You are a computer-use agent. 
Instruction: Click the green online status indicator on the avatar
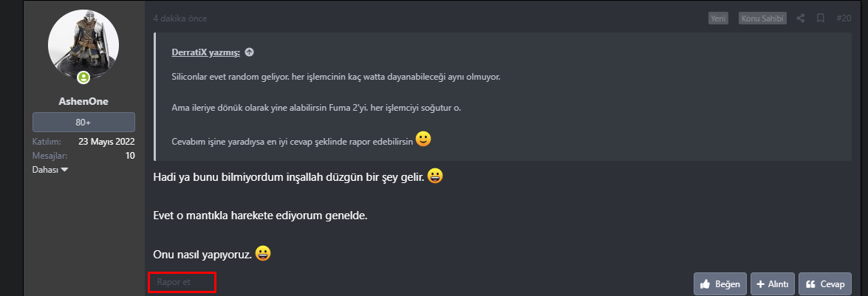[x=83, y=77]
